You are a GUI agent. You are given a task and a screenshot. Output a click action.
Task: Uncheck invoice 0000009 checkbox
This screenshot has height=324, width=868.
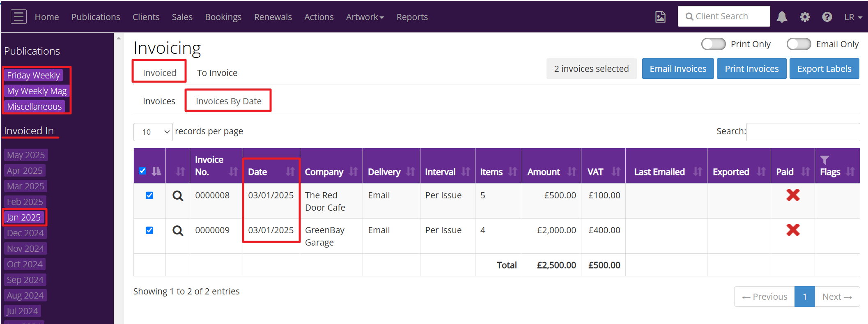click(x=149, y=230)
